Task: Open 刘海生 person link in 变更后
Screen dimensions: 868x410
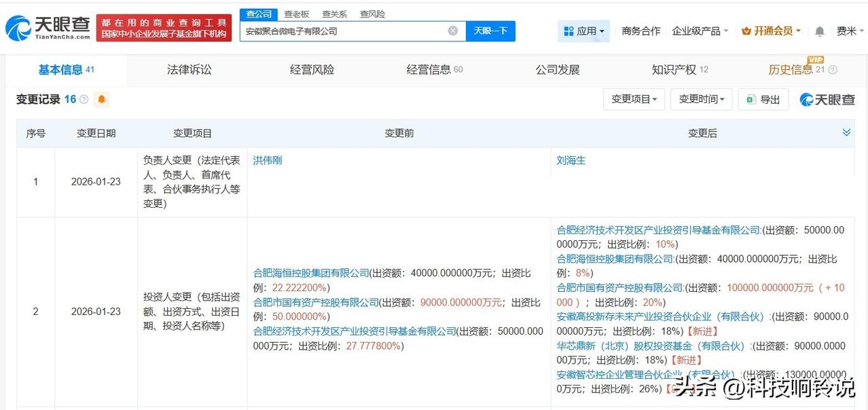Action: click(571, 161)
